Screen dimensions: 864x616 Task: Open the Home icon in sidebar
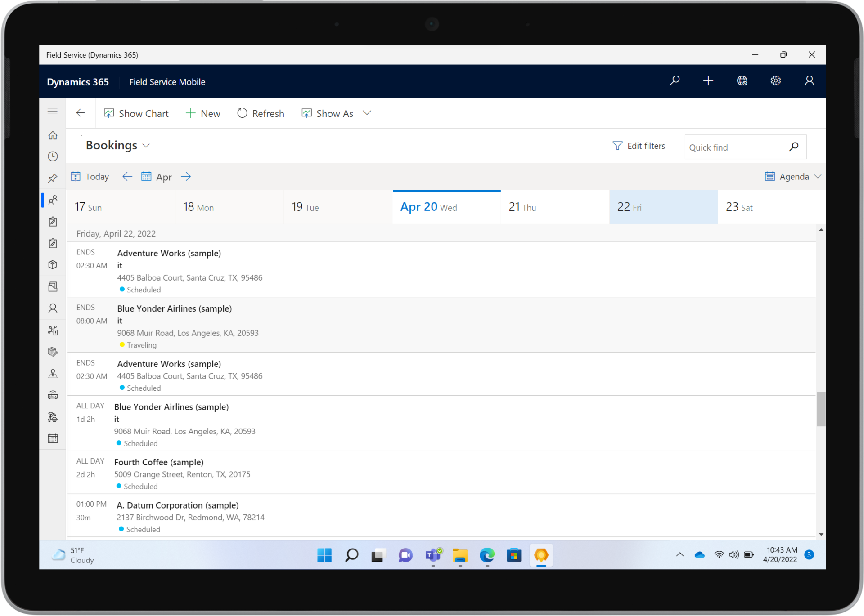[x=53, y=135]
